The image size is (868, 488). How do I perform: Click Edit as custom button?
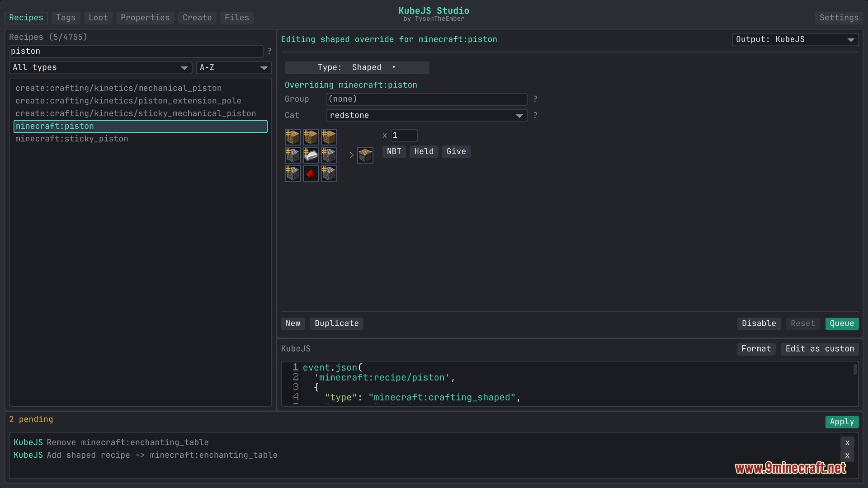(820, 349)
